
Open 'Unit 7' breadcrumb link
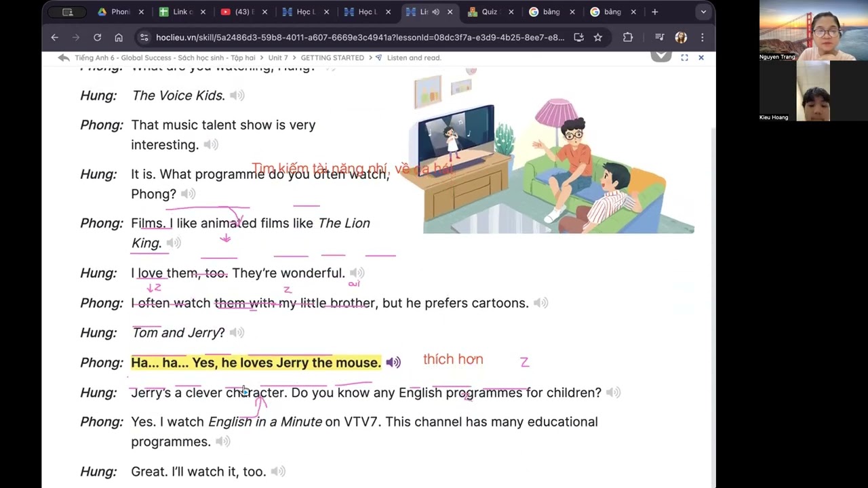(278, 58)
